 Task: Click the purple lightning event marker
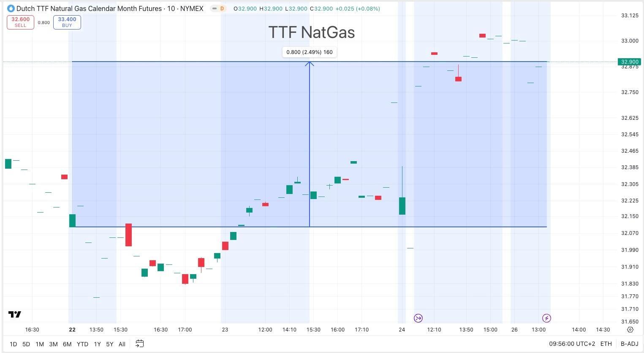(x=546, y=318)
